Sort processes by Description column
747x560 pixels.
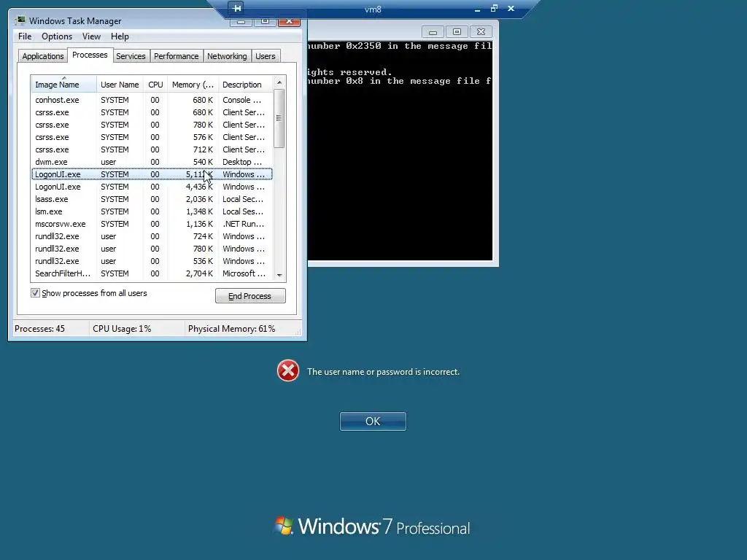click(245, 85)
